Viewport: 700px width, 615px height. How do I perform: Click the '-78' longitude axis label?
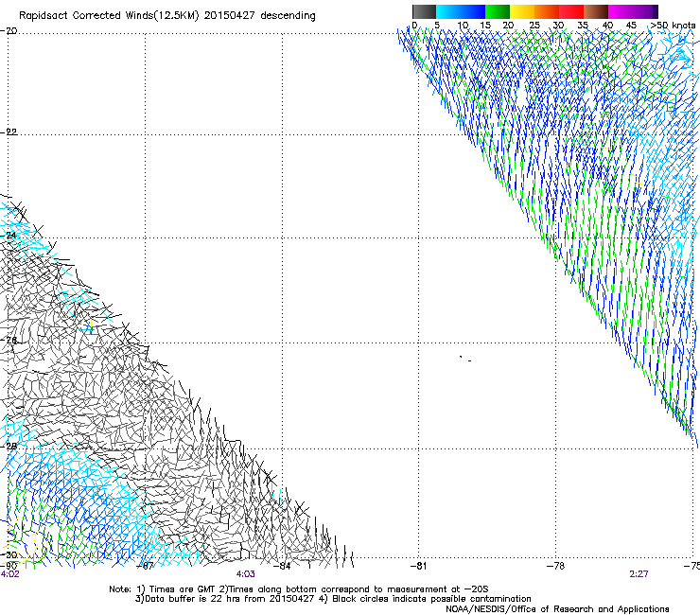(x=556, y=566)
